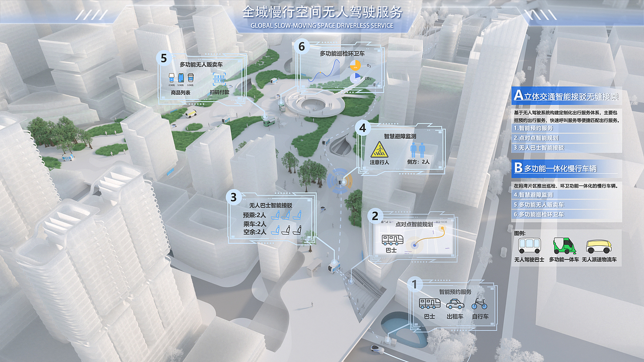This screenshot has width=644, height=362.
Task: Click the 无人驾驶巴士 legend vehicle icon
Action: tap(529, 246)
